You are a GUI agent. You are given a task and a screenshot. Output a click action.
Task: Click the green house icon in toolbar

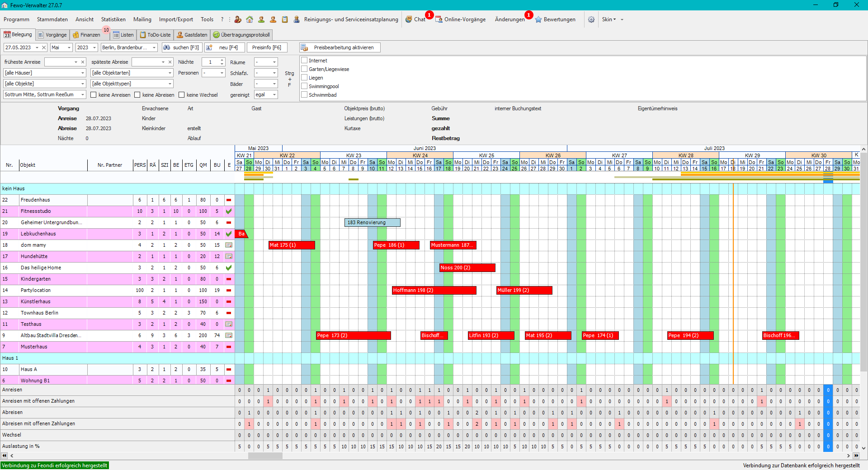[x=250, y=19]
